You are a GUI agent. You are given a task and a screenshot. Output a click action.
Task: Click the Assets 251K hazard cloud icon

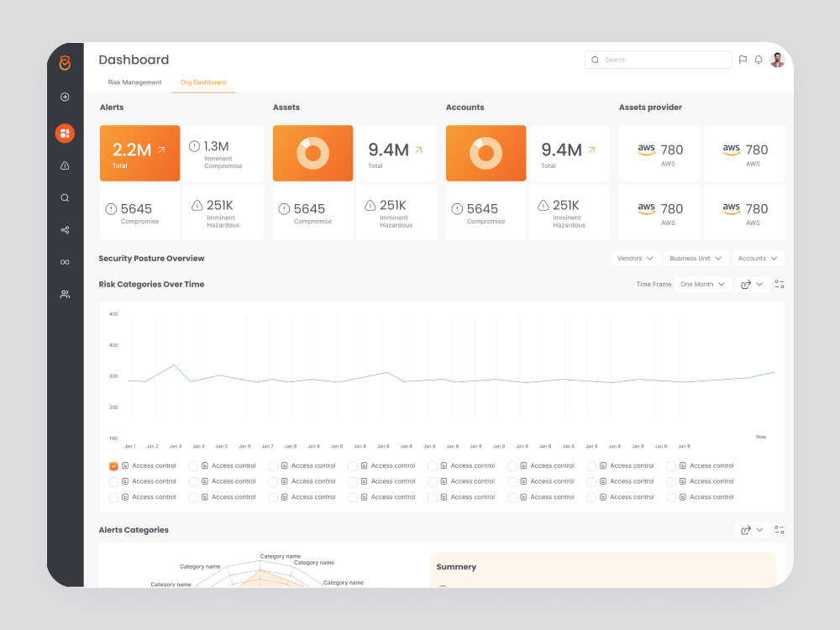click(370, 205)
